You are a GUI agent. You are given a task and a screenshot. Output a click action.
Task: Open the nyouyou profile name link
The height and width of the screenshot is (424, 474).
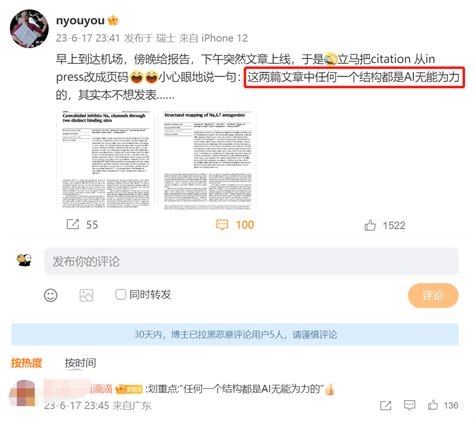tap(80, 20)
